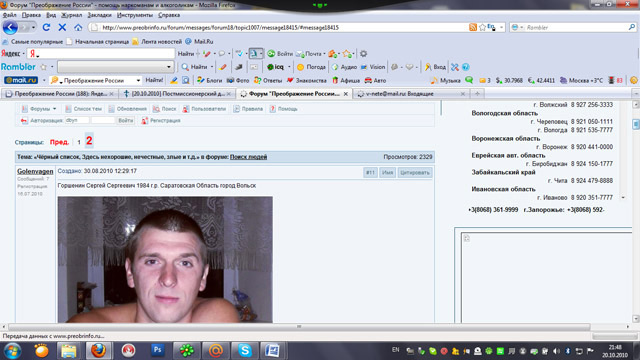Expand the Rambler Найти dropdown arrow
Viewport: 640px width, 360px height.
point(212,67)
